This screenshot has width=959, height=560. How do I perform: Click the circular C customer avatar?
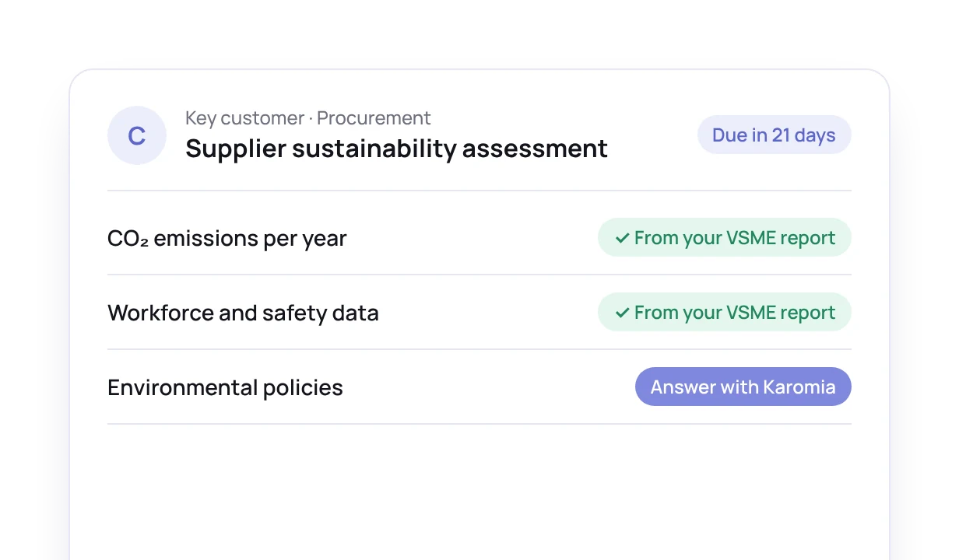(x=137, y=135)
